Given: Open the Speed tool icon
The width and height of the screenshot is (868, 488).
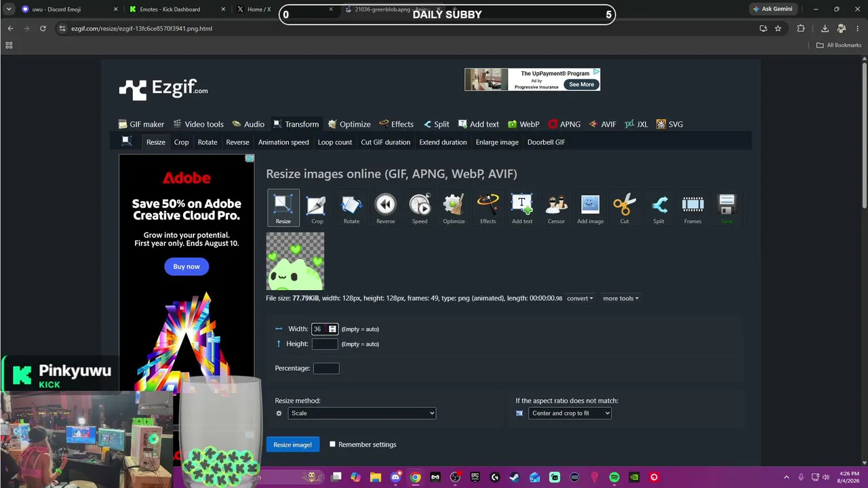Looking at the screenshot, I should click(x=420, y=207).
